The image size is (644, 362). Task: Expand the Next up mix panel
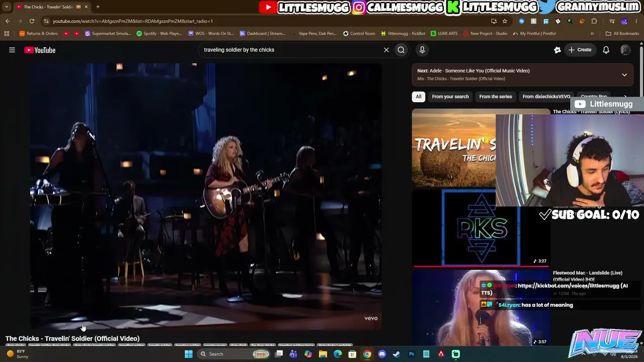[624, 75]
